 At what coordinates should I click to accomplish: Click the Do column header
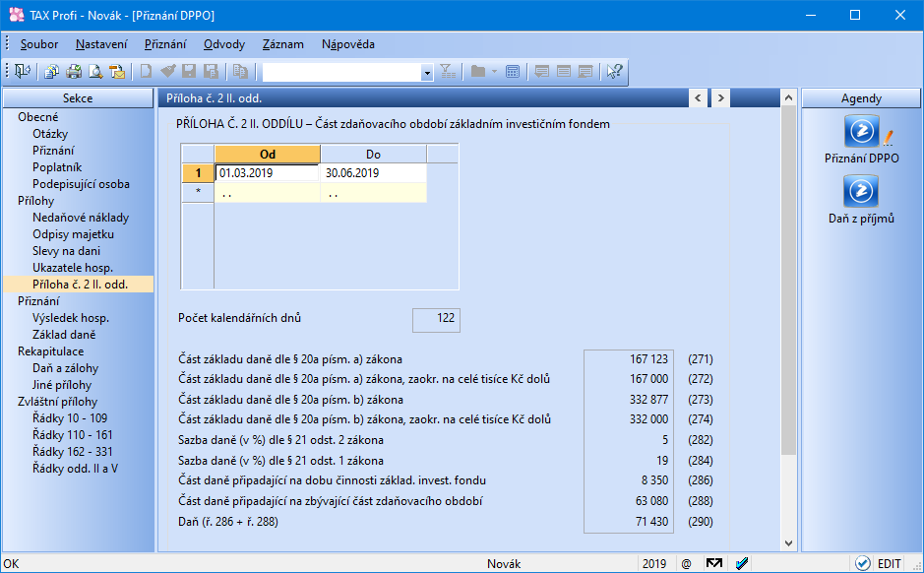pyautogui.click(x=374, y=154)
